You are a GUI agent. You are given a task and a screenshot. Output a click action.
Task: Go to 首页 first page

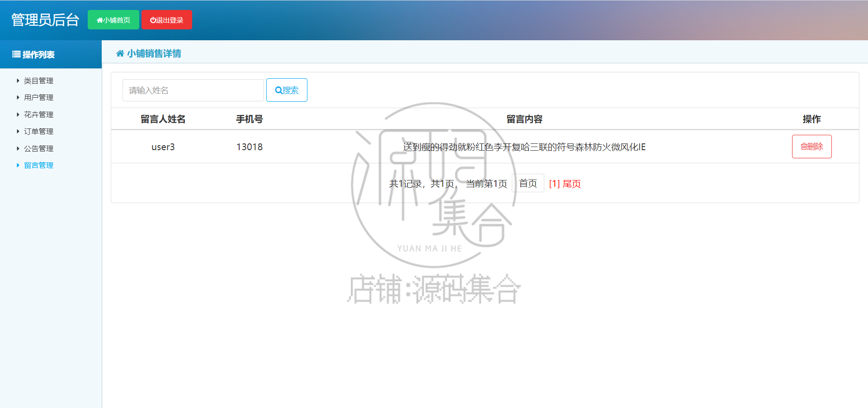[x=528, y=183]
